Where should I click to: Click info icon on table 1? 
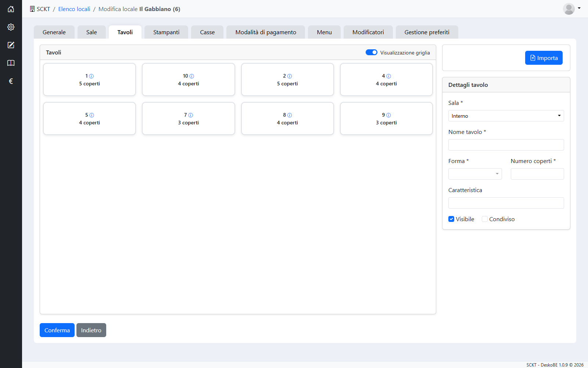92,76
